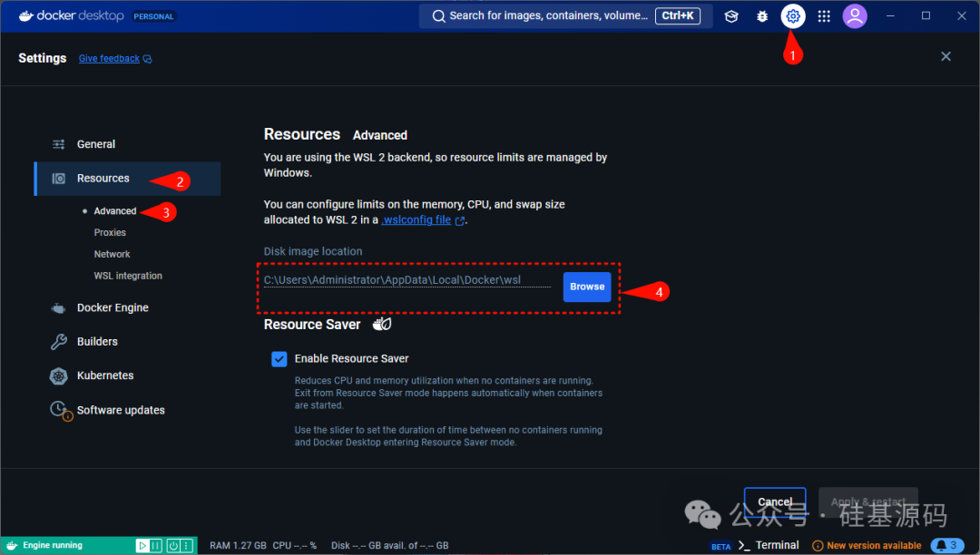This screenshot has height=555, width=980.
Task: Open the apps grid menu icon
Action: (824, 16)
